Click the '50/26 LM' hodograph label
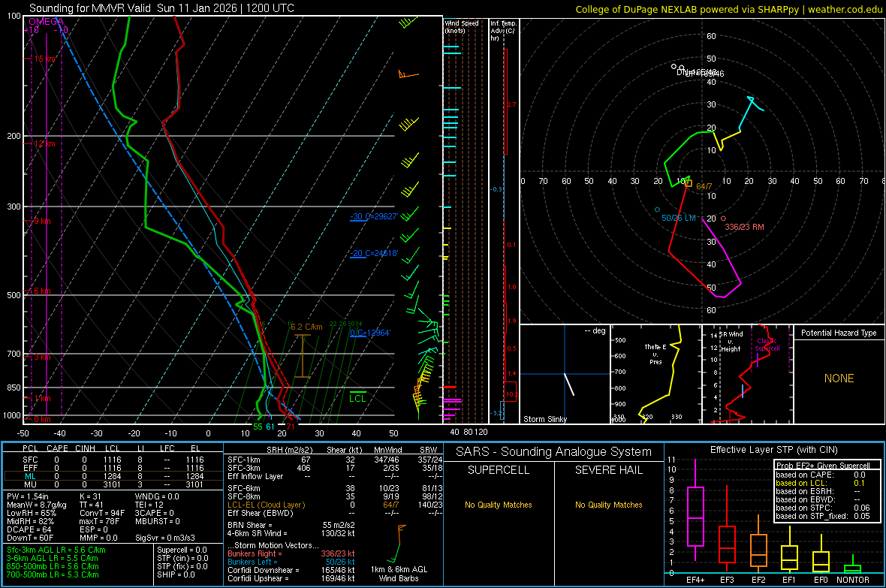The height and width of the screenshot is (588, 886). pos(679,218)
